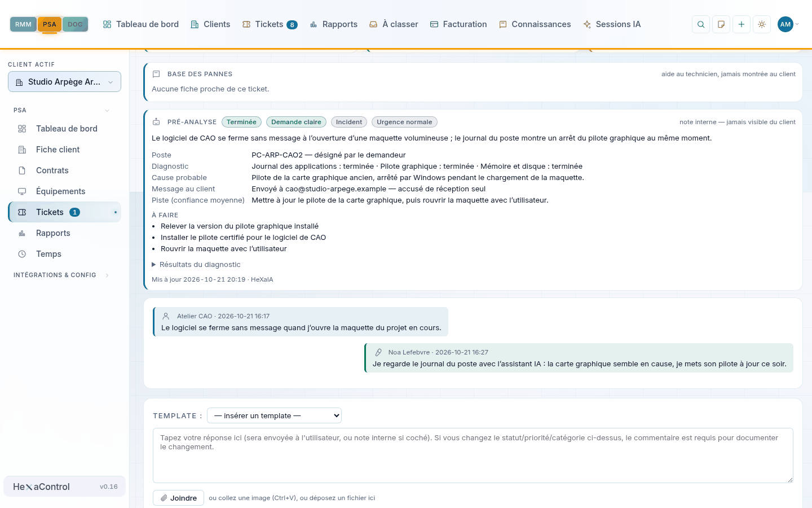Click the Joindre attachment button
The width and height of the screenshot is (812, 508).
[x=178, y=498]
